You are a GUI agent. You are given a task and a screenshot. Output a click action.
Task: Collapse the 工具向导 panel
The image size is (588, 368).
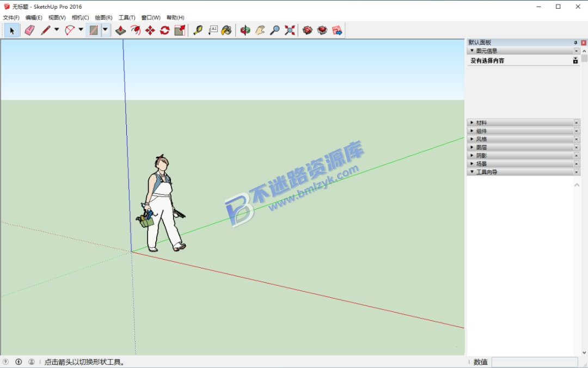point(472,172)
